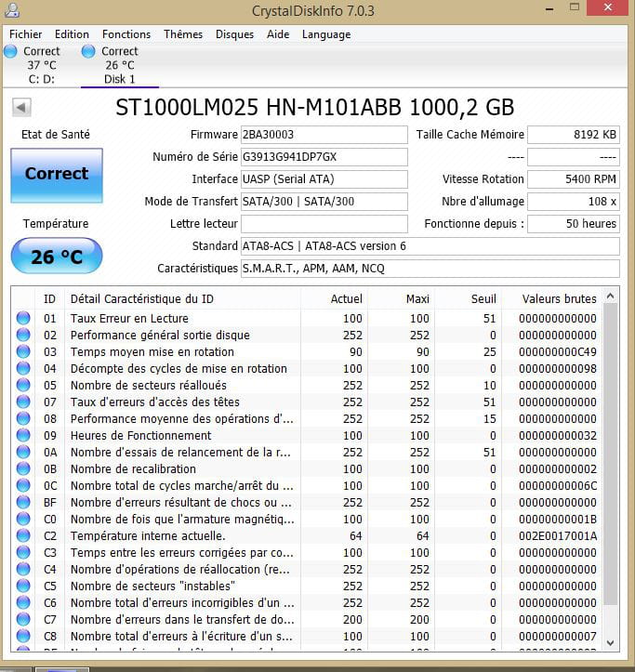635x672 pixels.
Task: Click the Maxi column header
Action: (401, 298)
